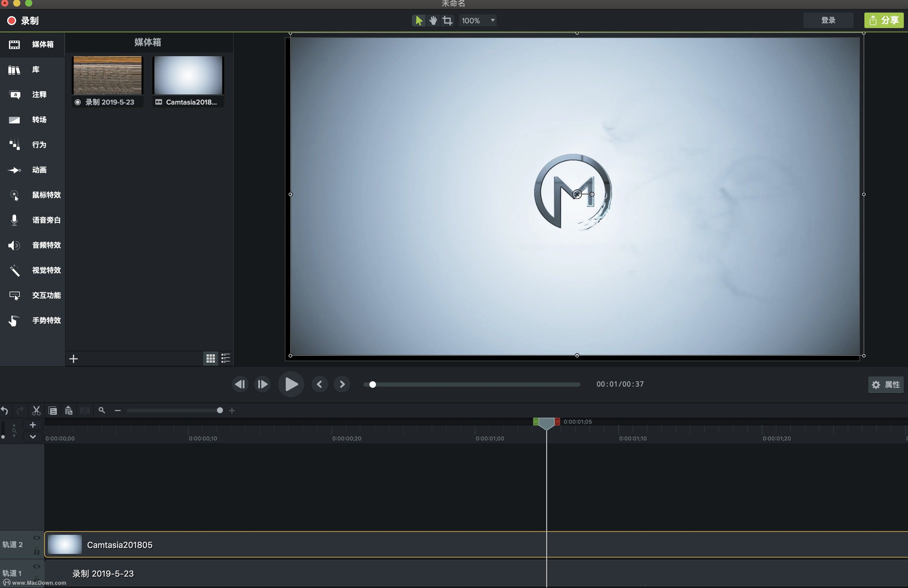The width and height of the screenshot is (908, 588).
Task: Zoom out the timeline with minus
Action: (x=117, y=411)
